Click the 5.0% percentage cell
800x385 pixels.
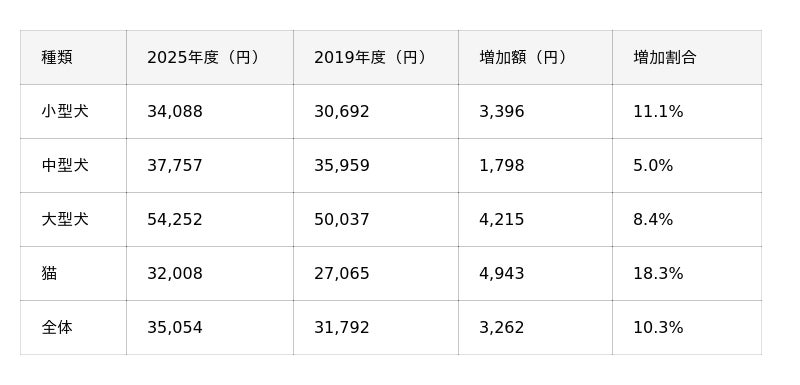pyautogui.click(x=687, y=165)
